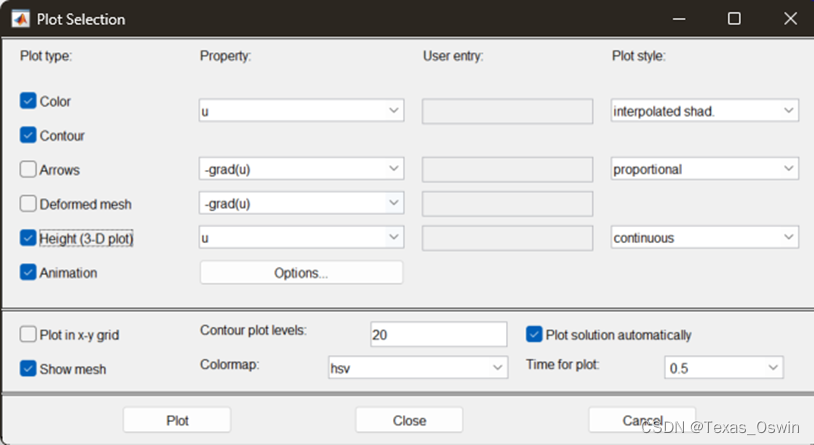Toggle the Height (3-D plot) checkbox

tap(28, 238)
